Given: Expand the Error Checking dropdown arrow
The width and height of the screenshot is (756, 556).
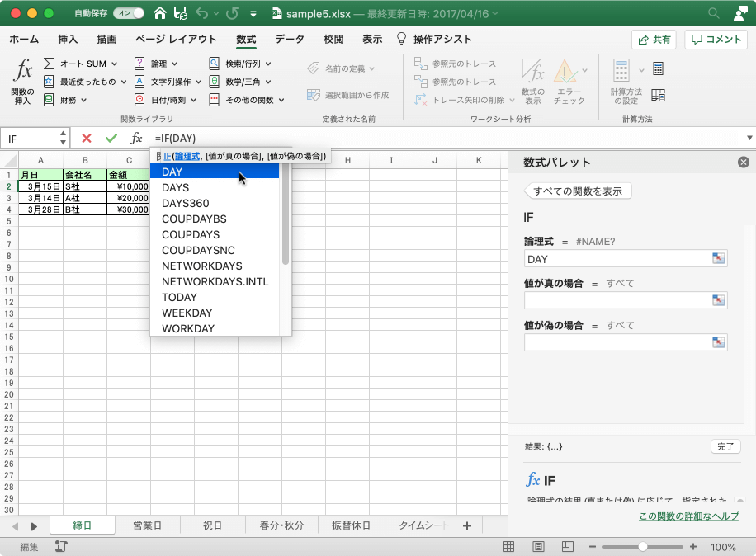Looking at the screenshot, I should [585, 70].
